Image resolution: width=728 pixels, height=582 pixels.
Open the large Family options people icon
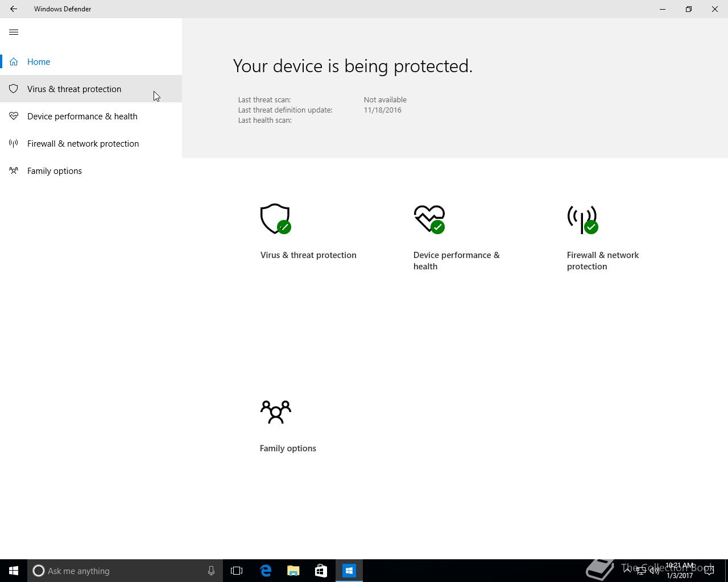click(x=276, y=412)
